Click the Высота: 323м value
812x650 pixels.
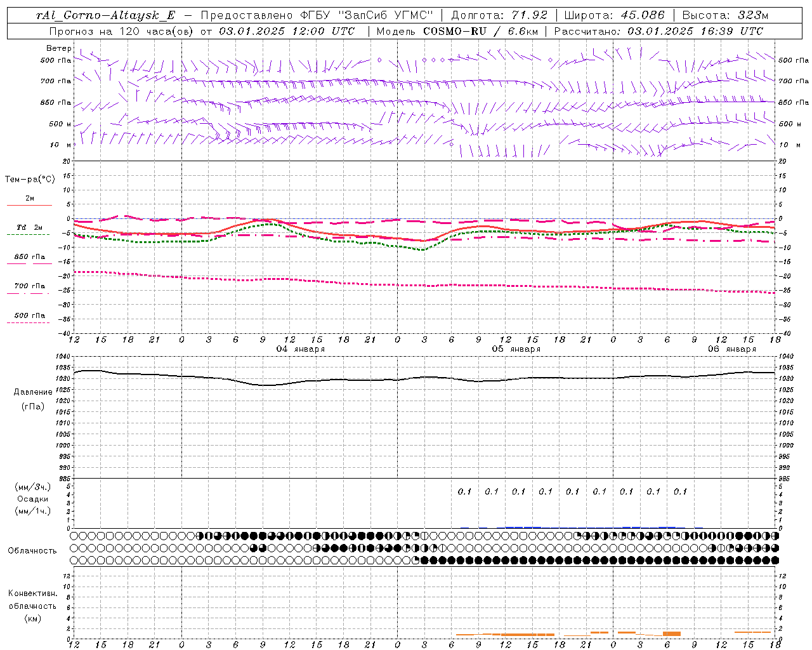pos(725,16)
